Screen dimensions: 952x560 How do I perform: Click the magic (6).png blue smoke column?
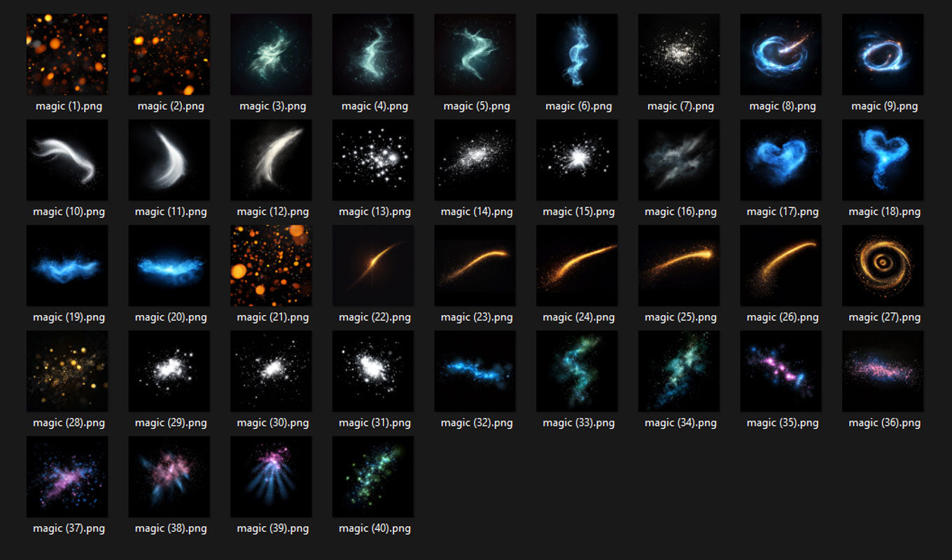tap(577, 55)
